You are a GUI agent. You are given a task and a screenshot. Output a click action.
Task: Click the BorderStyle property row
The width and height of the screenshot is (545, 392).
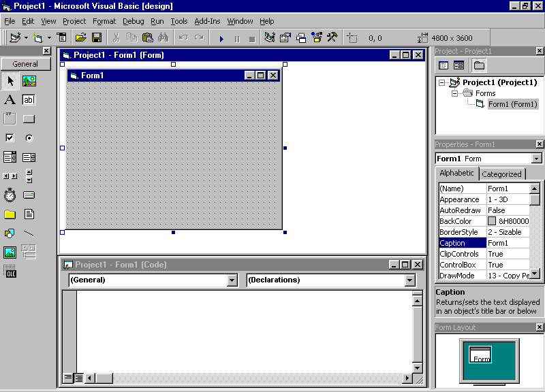click(x=484, y=232)
